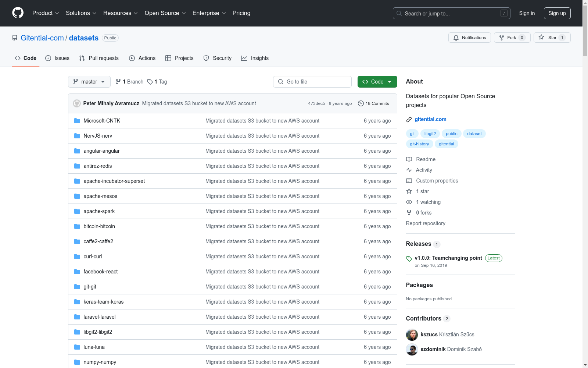Image resolution: width=588 pixels, height=368 pixels.
Task: Click the star icon beside '1 star'
Action: [409, 191]
